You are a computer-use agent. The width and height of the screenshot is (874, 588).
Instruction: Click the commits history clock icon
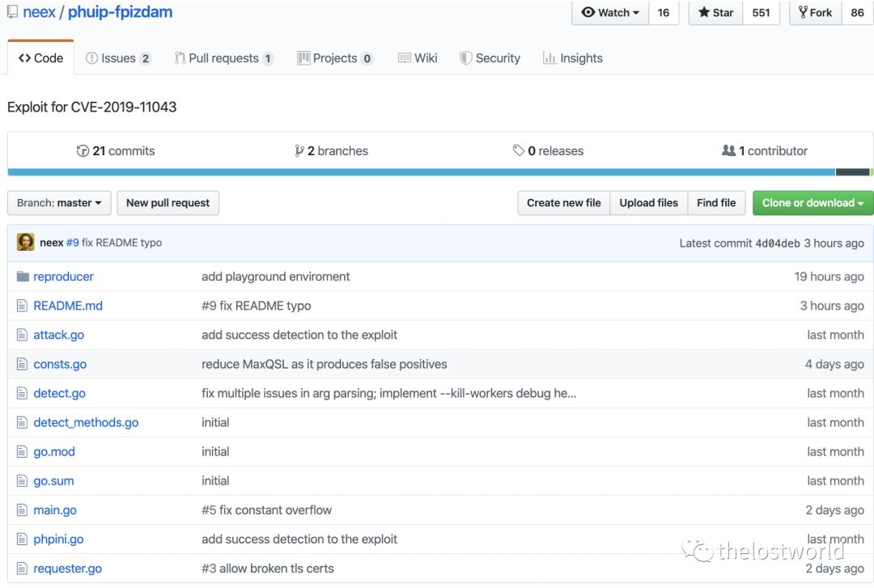click(83, 150)
